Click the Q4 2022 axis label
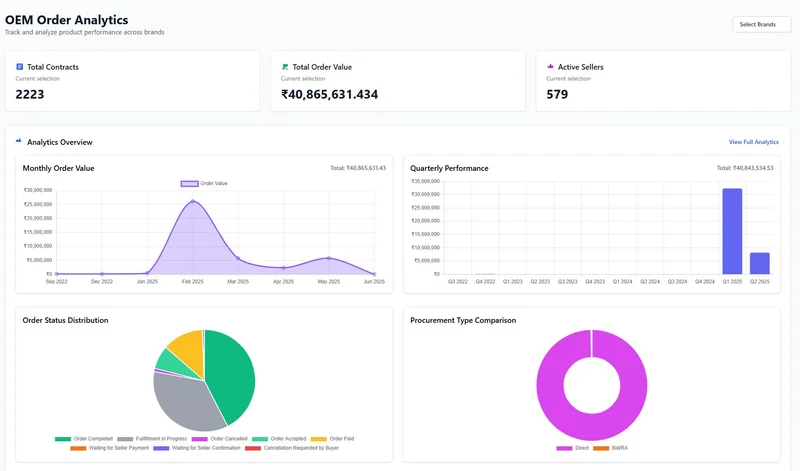 [485, 282]
